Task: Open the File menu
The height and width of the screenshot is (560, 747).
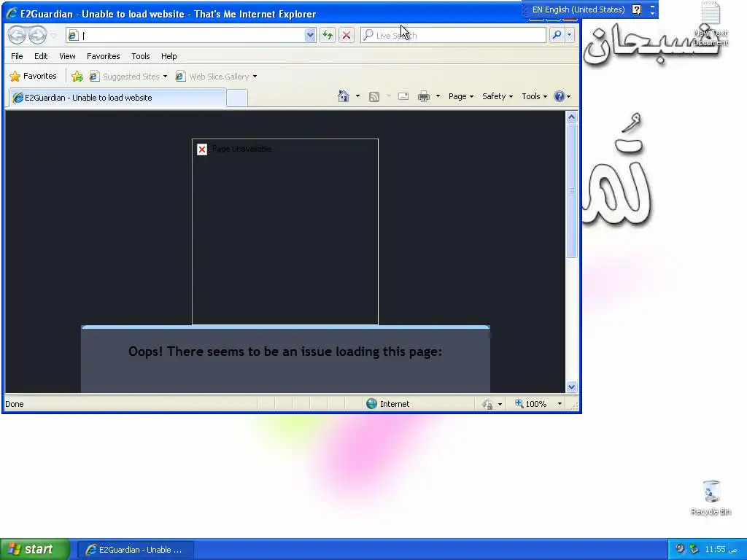Action: pyautogui.click(x=17, y=56)
